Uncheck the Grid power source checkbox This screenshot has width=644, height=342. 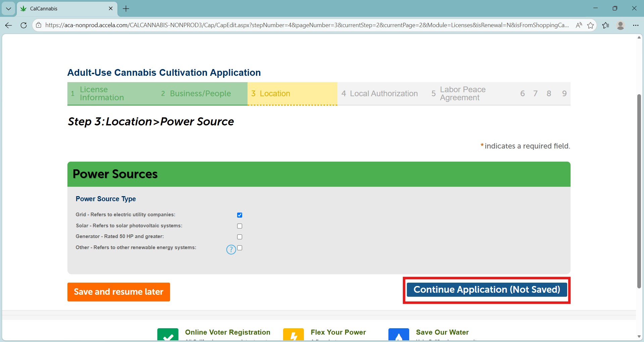coord(239,215)
